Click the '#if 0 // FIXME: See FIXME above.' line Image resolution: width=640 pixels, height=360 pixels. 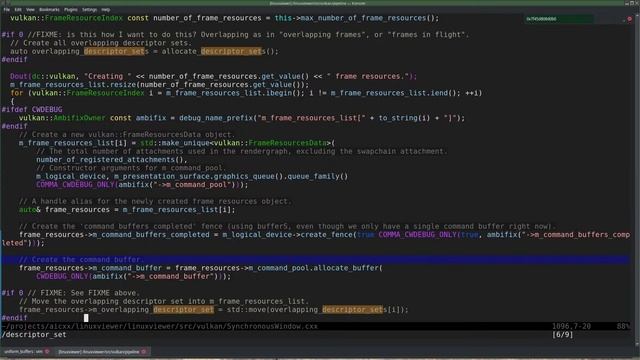click(71, 293)
